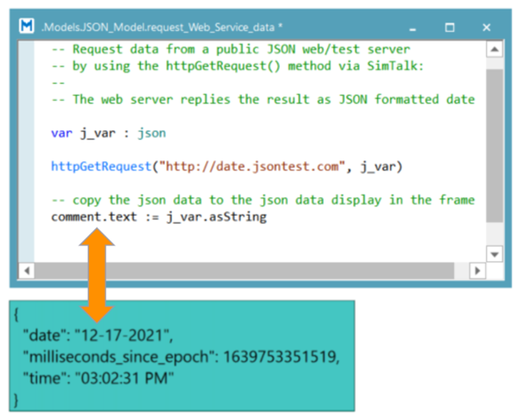Click the vertical scrollbar down arrow
Viewport: 518px width, 420px height.
click(494, 254)
